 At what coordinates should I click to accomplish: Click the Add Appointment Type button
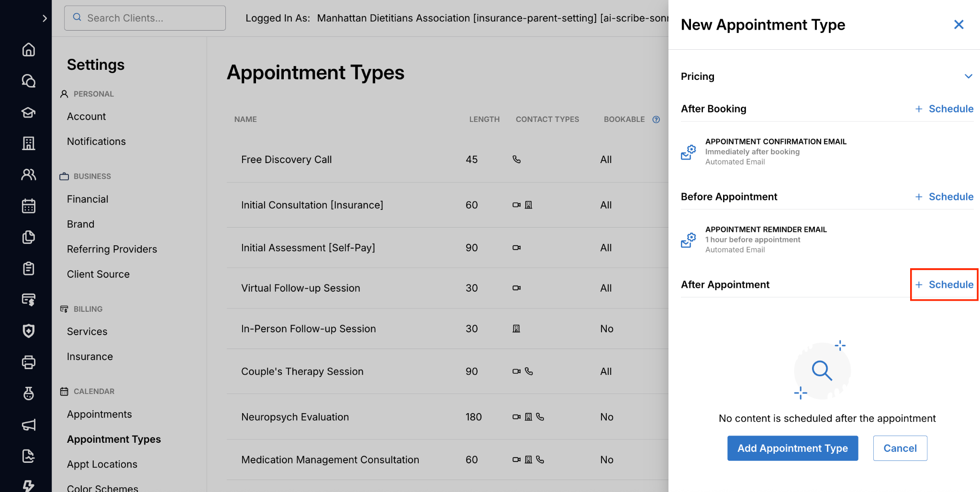[793, 448]
